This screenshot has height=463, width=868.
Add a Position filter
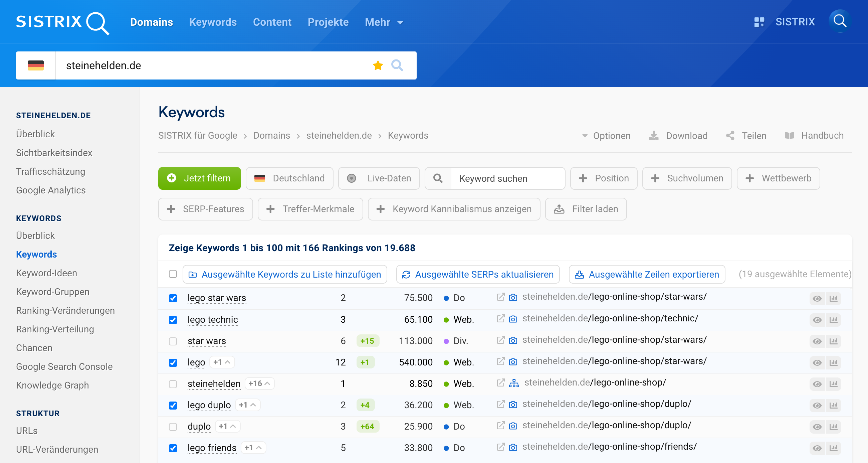click(x=604, y=178)
